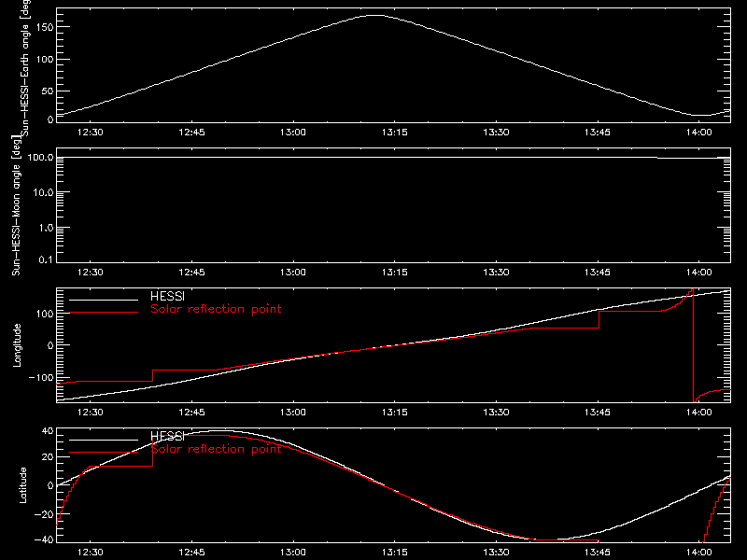Click 12:30 time label under Longitude plot
Image resolution: width=747 pixels, height=560 pixels.
[90, 412]
